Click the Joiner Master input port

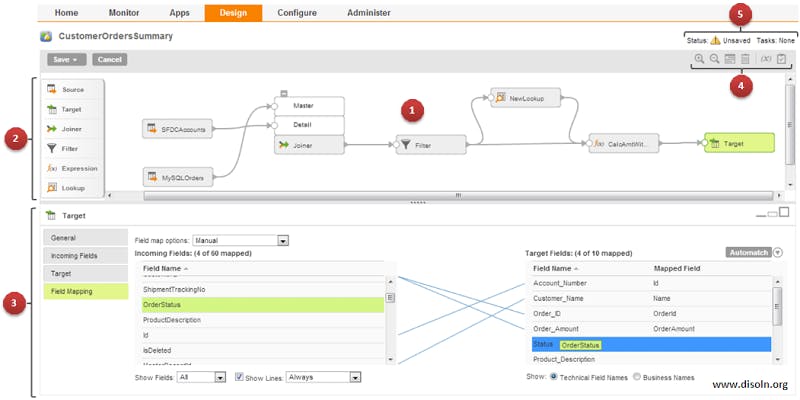point(273,106)
